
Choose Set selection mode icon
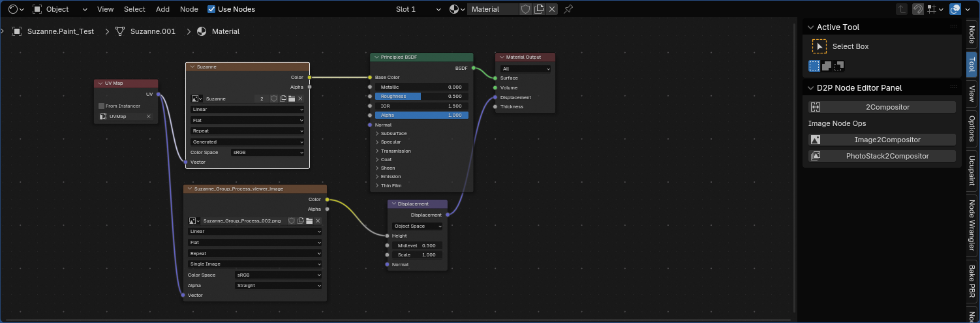(x=814, y=66)
